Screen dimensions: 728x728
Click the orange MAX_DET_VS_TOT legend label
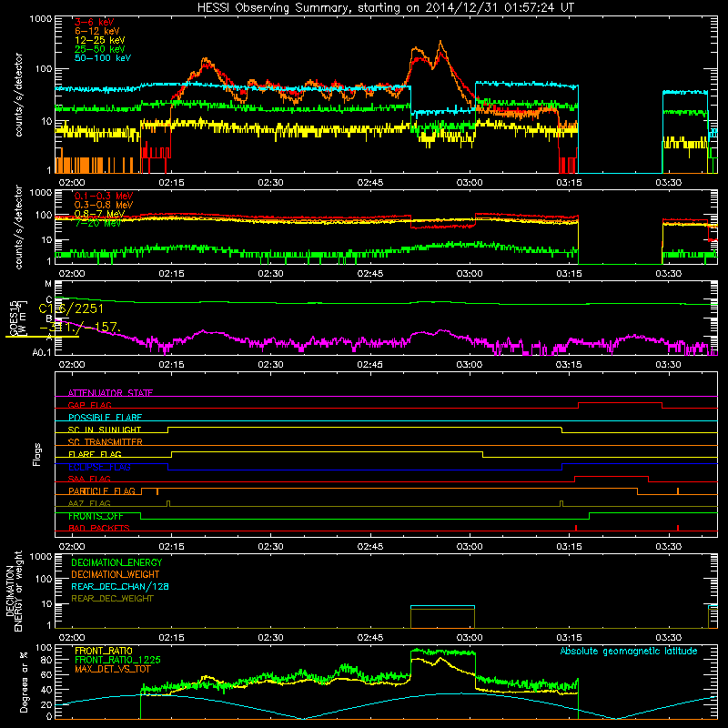(x=113, y=669)
